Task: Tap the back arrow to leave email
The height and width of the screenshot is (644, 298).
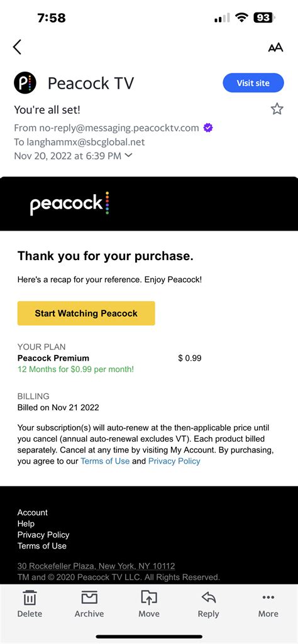Action: click(x=17, y=47)
